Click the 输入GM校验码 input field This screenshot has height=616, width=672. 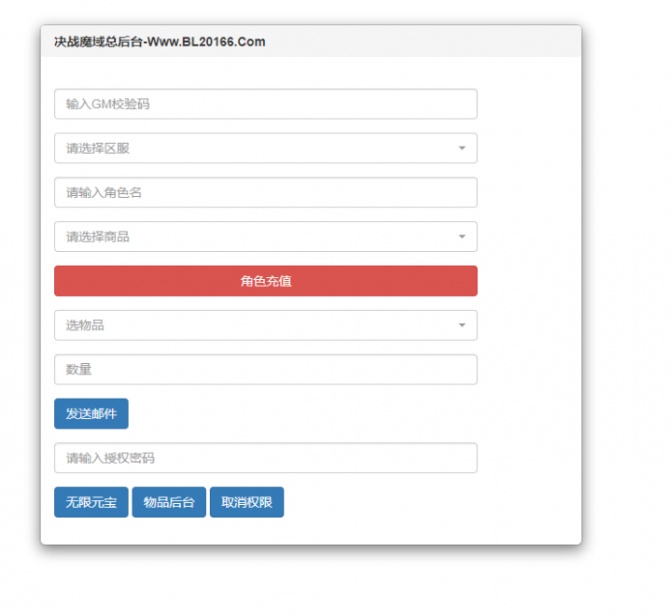pyautogui.click(x=266, y=105)
